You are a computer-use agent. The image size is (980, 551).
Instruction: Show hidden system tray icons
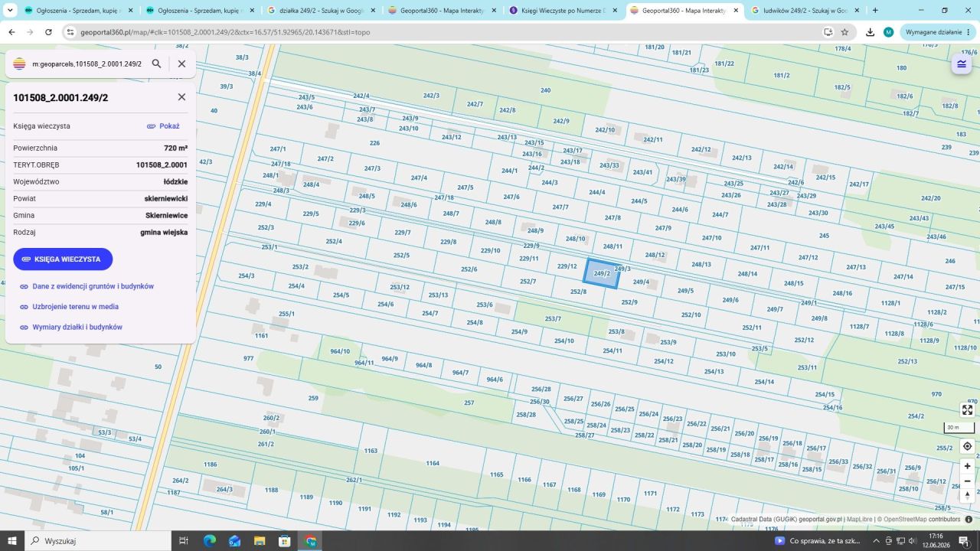[877, 541]
